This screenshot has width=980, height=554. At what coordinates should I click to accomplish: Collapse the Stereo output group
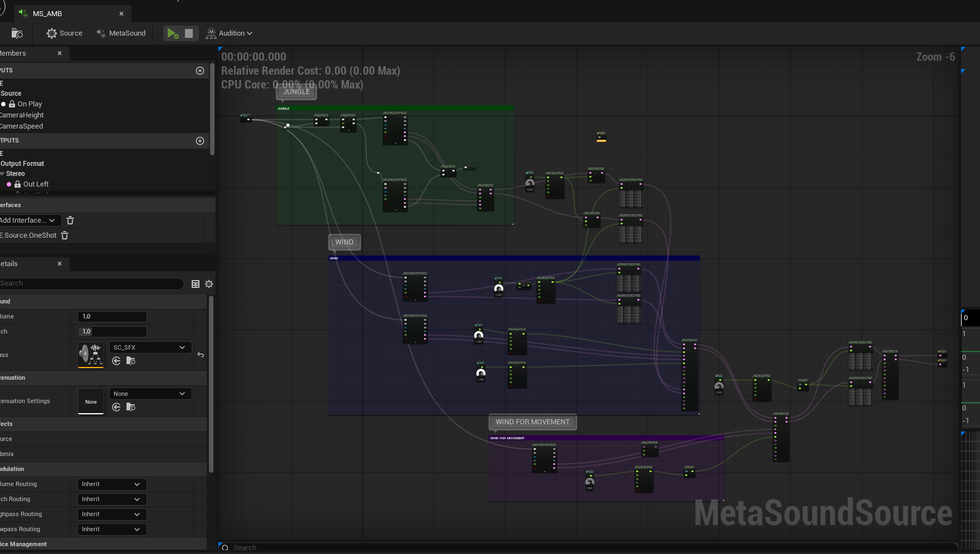2,174
